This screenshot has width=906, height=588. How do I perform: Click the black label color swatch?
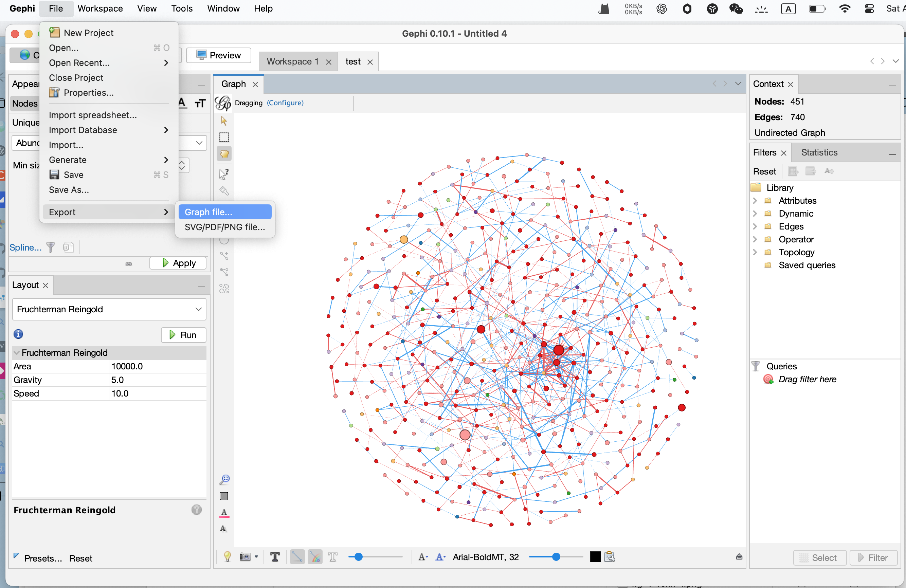point(595,557)
